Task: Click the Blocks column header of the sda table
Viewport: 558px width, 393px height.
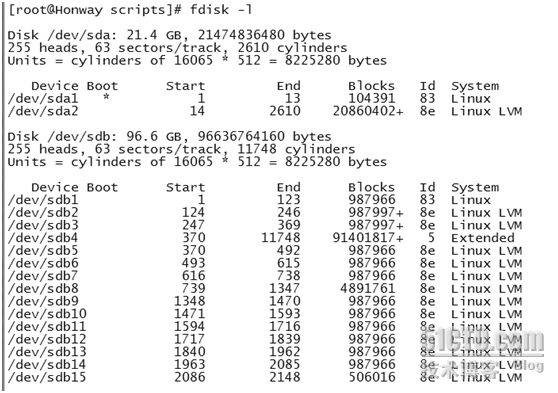Action: tap(372, 86)
